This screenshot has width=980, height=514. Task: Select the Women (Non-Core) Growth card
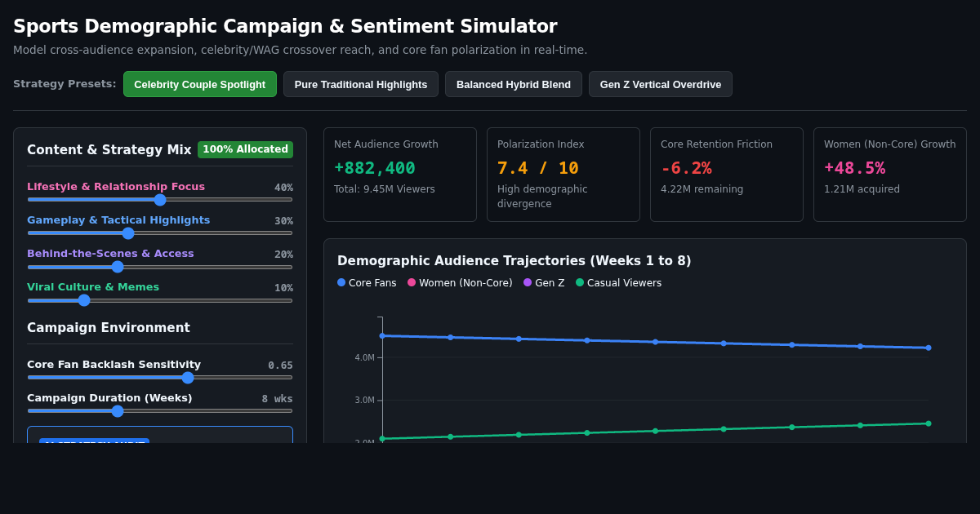click(890, 175)
